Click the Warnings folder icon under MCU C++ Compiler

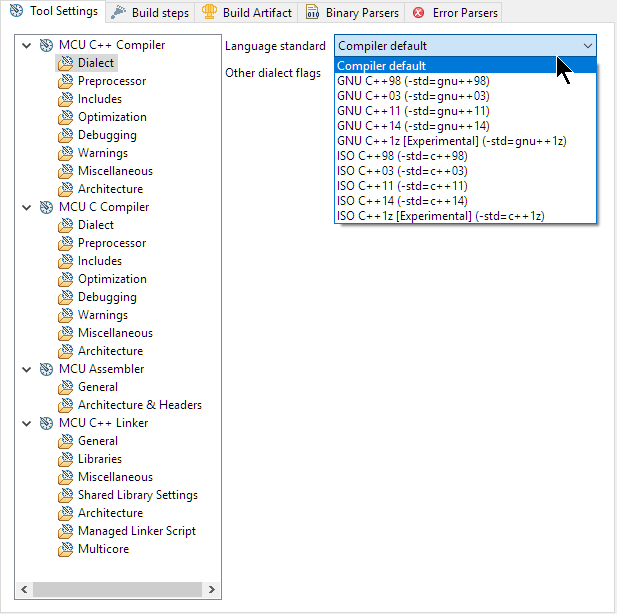[x=65, y=153]
